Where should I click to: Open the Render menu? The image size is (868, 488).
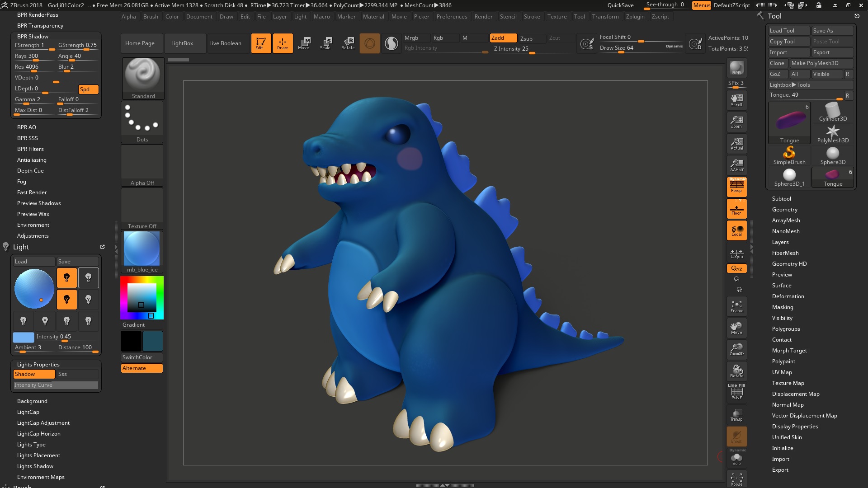pos(483,17)
